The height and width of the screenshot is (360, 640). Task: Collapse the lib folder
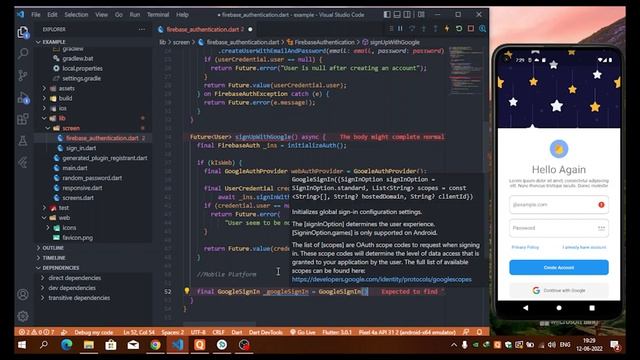(x=62, y=118)
